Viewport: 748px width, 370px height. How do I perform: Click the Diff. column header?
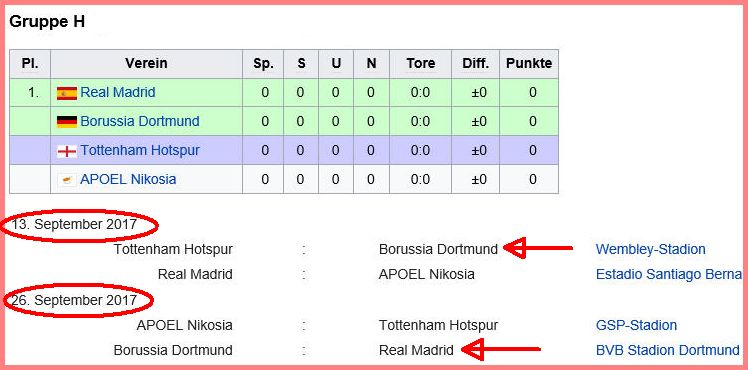[476, 63]
